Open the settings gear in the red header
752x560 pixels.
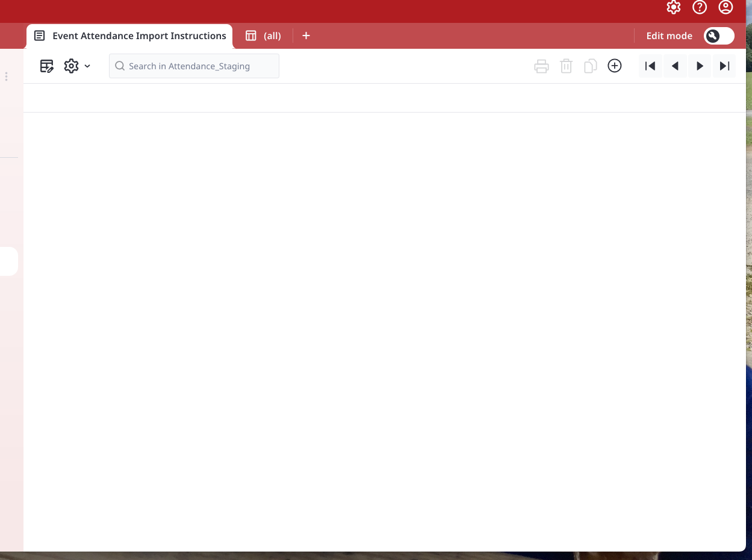pyautogui.click(x=673, y=7)
